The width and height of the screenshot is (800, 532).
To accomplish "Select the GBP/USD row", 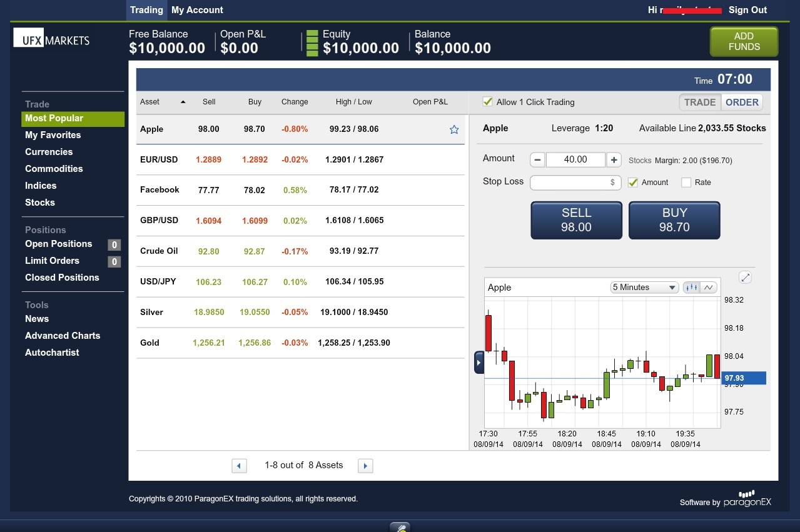I will pyautogui.click(x=300, y=221).
